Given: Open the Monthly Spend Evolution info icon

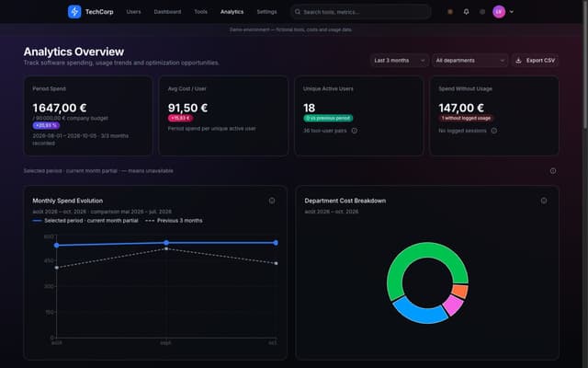Looking at the screenshot, I should pyautogui.click(x=272, y=201).
